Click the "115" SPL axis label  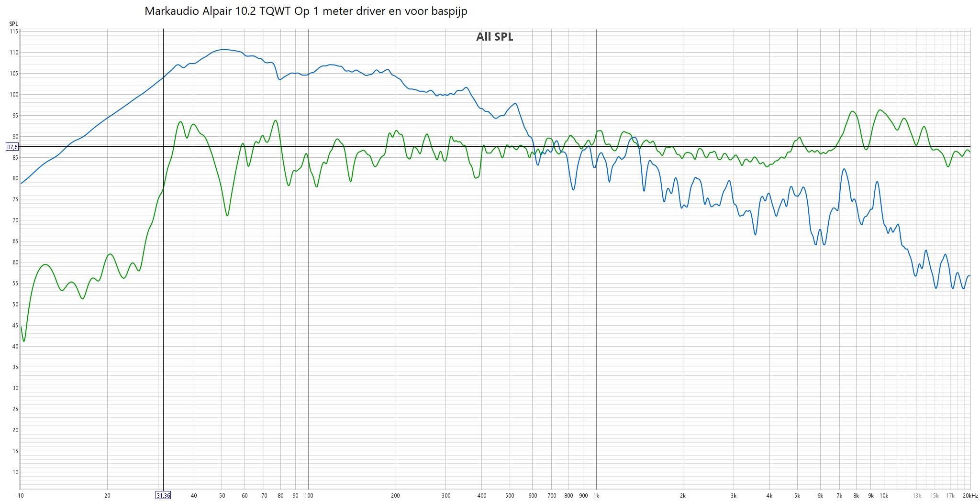[x=14, y=32]
